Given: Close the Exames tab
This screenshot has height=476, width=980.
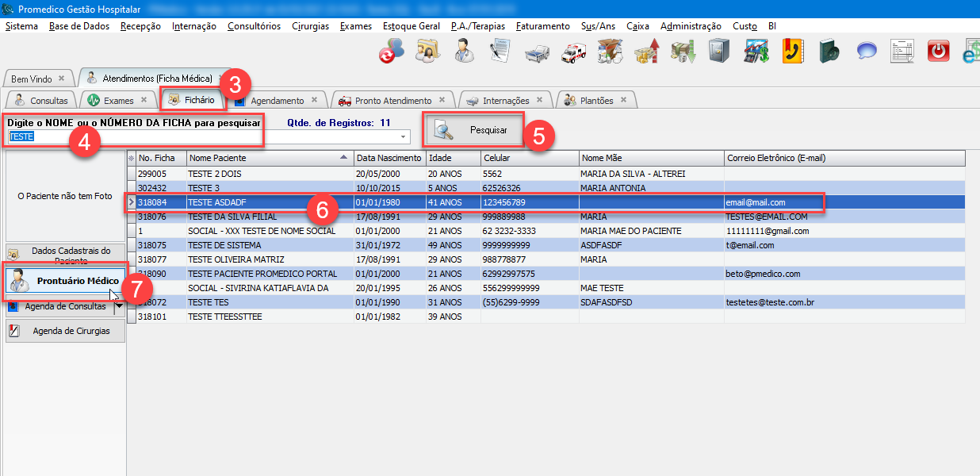Looking at the screenshot, I should (x=144, y=100).
